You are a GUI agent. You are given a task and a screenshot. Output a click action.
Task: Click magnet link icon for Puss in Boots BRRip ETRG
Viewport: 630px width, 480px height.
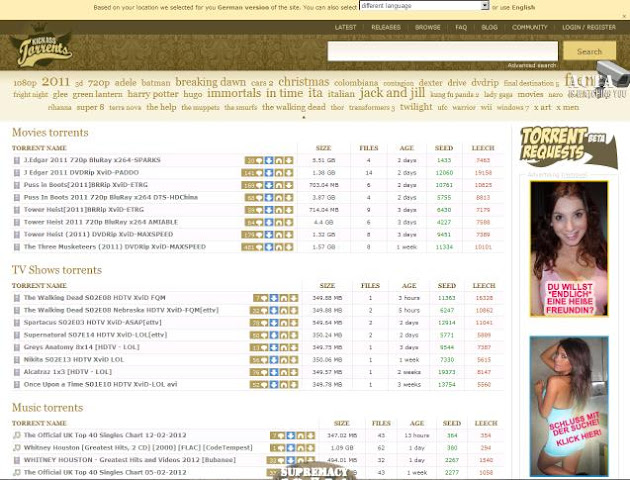tap(279, 185)
